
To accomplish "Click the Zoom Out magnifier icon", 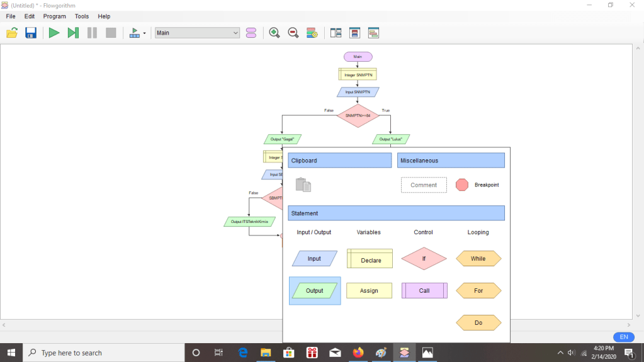I will click(293, 33).
